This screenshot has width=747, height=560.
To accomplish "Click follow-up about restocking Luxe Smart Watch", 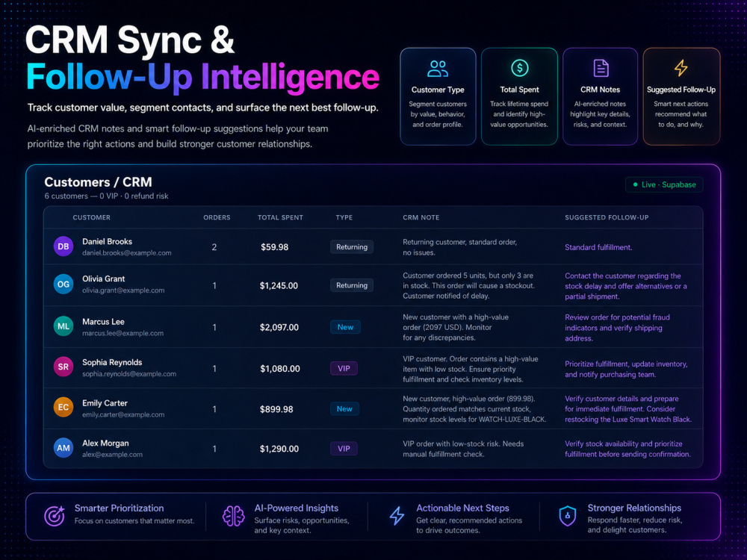I will [x=628, y=409].
